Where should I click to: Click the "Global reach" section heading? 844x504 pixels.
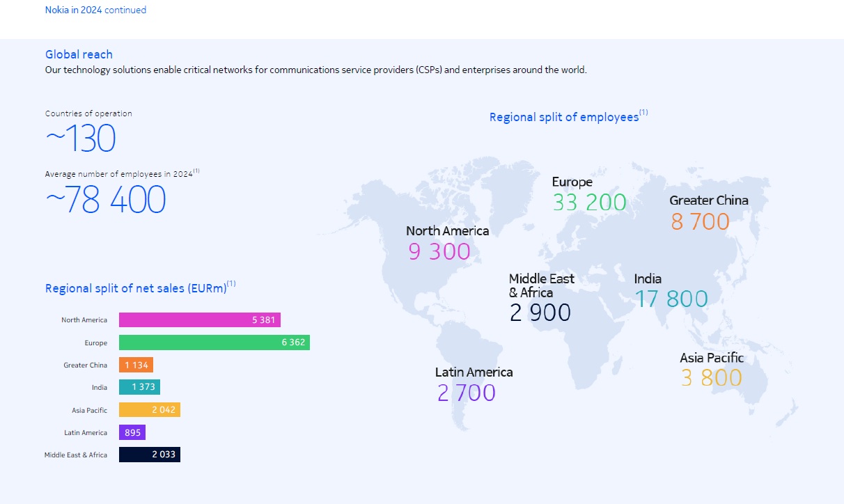(79, 54)
